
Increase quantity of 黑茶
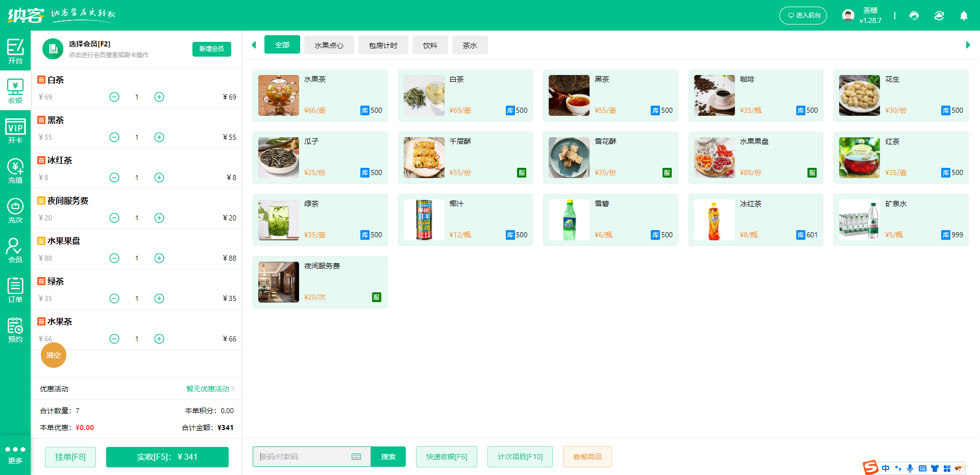click(159, 137)
